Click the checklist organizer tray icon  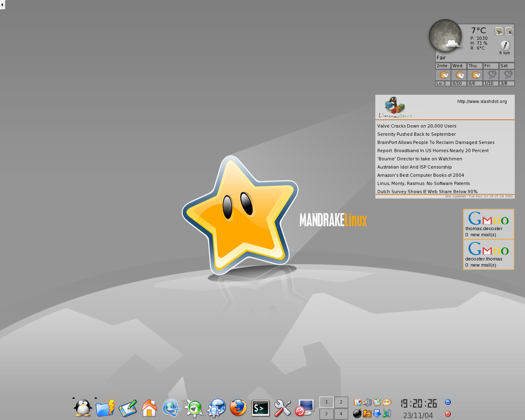click(x=377, y=402)
